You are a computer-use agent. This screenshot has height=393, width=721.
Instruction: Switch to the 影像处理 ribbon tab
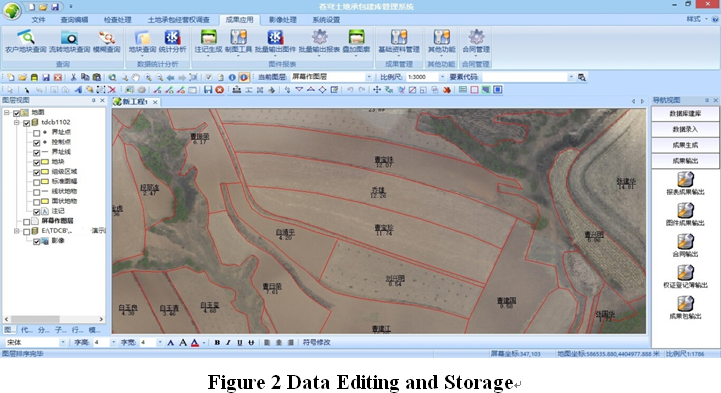click(282, 20)
